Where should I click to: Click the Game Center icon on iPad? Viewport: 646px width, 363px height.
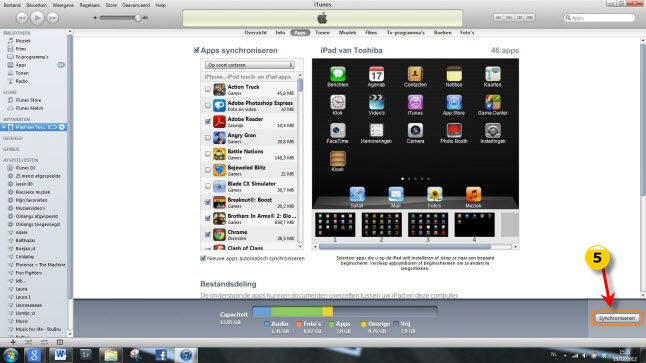(492, 102)
